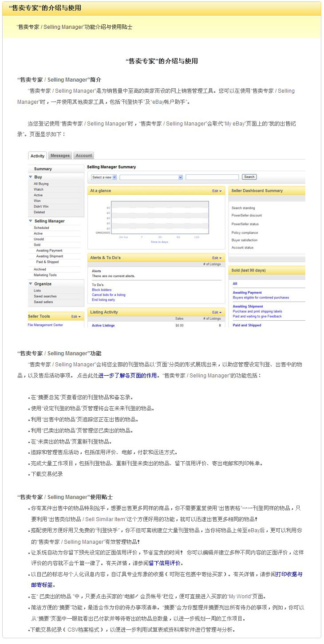Open Edit menu in Seller Tools panel

tap(76, 317)
